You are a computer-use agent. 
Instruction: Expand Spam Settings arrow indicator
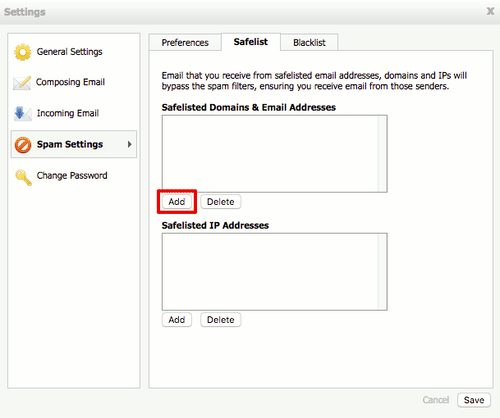130,144
